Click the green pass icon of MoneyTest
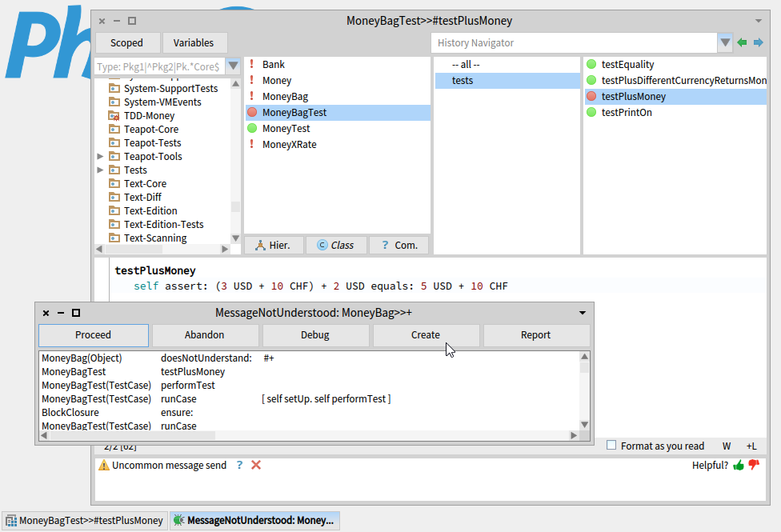This screenshot has height=532, width=781. point(252,128)
